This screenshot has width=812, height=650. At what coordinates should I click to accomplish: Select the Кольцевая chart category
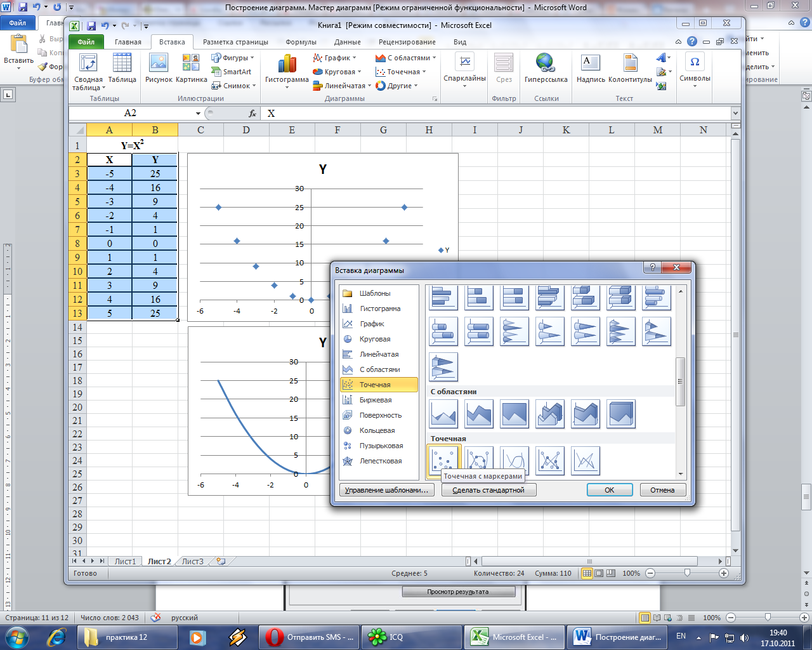tap(379, 430)
